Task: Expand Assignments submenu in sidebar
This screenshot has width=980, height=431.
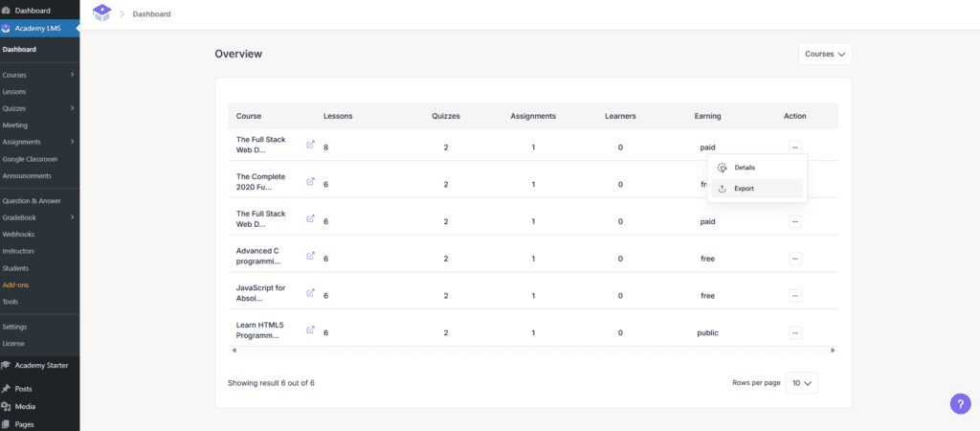Action: pyautogui.click(x=72, y=142)
